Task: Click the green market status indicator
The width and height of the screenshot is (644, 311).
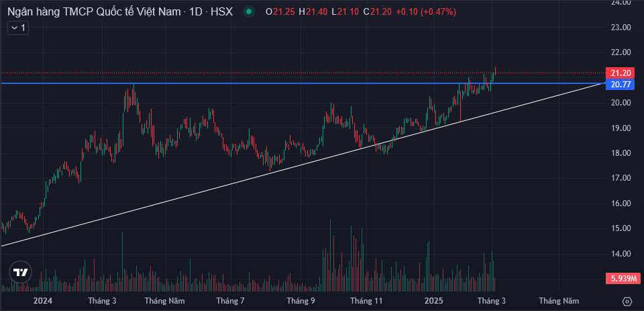Action: point(248,12)
